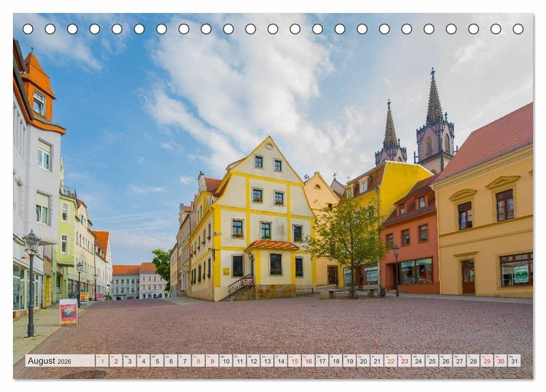546x392 pixels.
Task: Click day 5 in the date strip
Action: (x=157, y=361)
